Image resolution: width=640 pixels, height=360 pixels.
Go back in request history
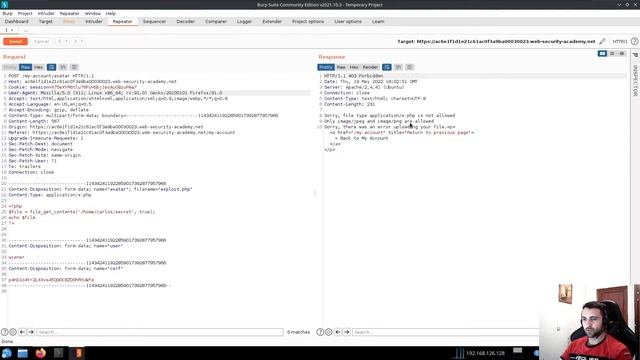point(60,42)
